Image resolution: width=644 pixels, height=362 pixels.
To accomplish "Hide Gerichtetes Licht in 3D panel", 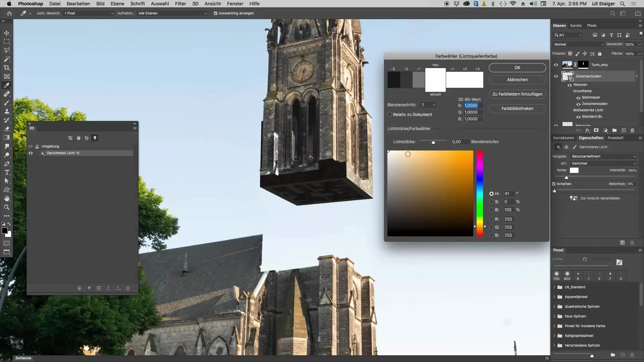I will 31,153.
